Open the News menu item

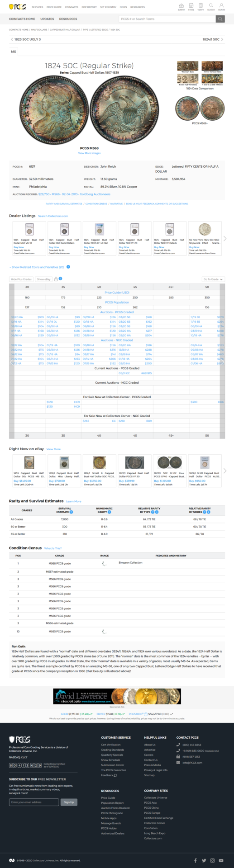[x=123, y=7]
